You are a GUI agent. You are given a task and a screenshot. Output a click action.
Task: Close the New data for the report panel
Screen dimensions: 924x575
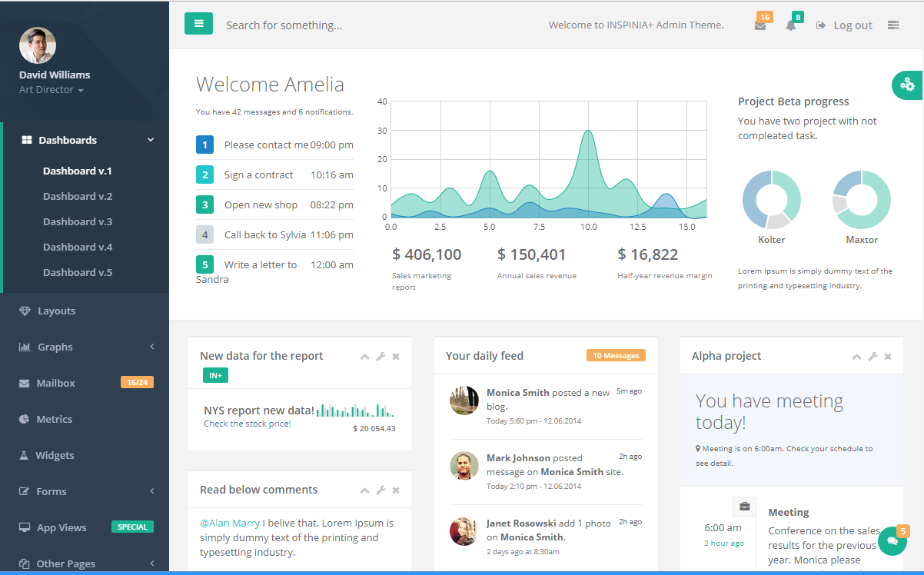tap(396, 356)
